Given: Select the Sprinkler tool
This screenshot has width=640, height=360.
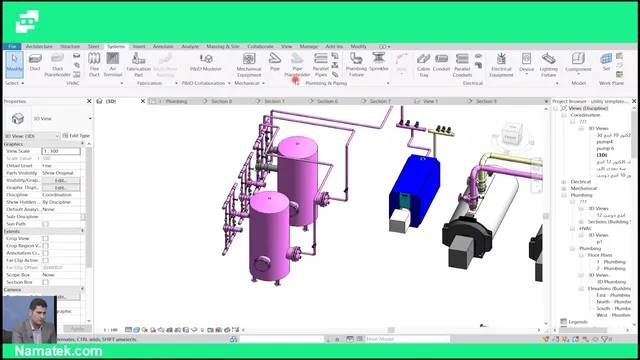Looking at the screenshot, I should [379, 62].
